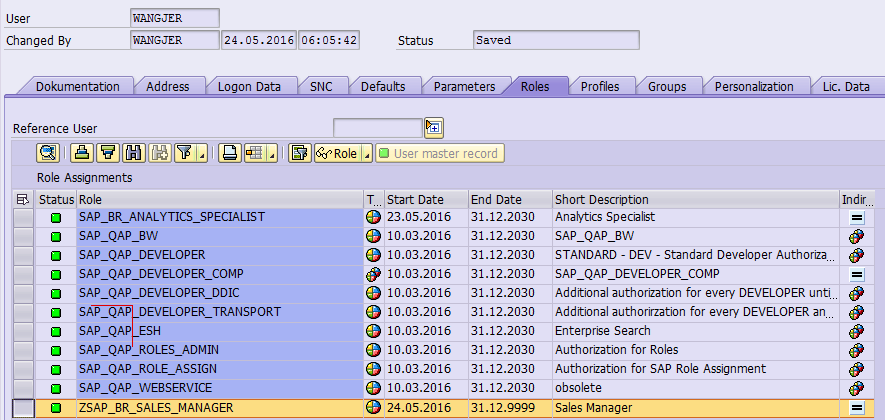Click the User field showing WANGJER
Image resolution: width=885 pixels, height=420 pixels.
(x=174, y=18)
